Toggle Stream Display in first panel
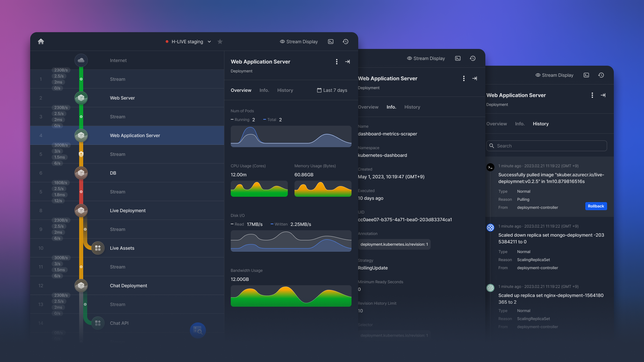The height and width of the screenshot is (362, 644). coord(299,42)
